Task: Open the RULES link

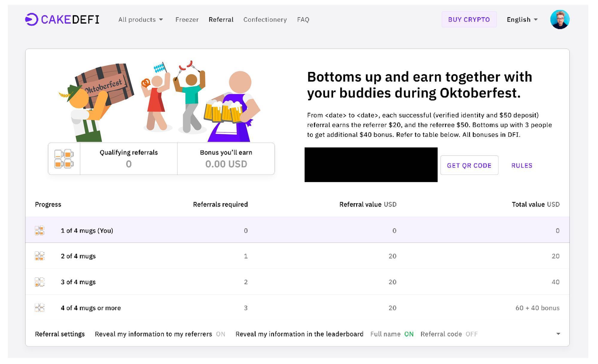Action: 521,166
